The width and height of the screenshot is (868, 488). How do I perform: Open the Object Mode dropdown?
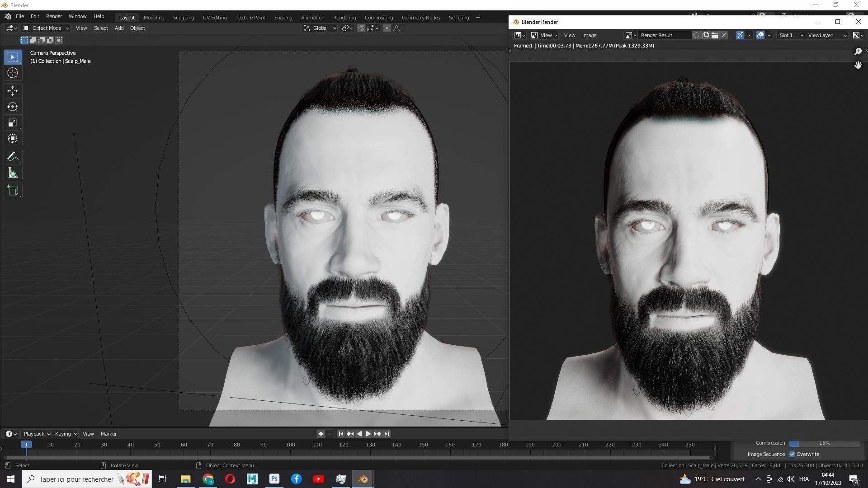(46, 28)
